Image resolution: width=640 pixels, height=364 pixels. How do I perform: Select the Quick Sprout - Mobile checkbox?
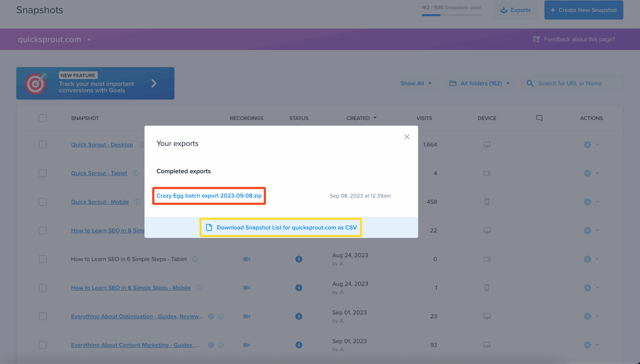(x=43, y=202)
